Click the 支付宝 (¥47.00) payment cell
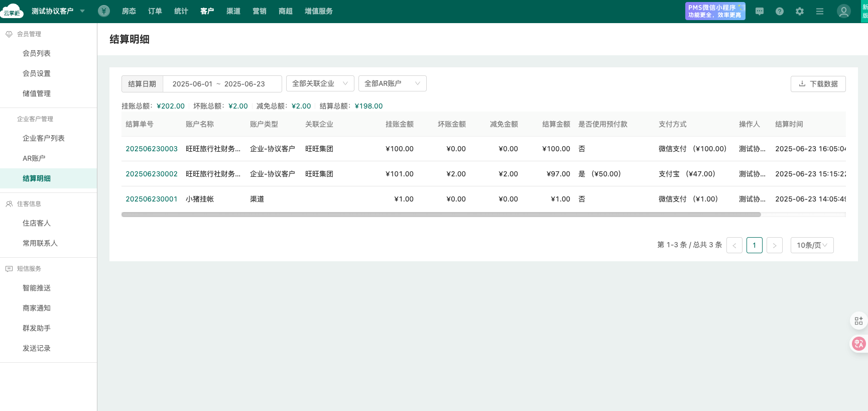 pos(687,174)
